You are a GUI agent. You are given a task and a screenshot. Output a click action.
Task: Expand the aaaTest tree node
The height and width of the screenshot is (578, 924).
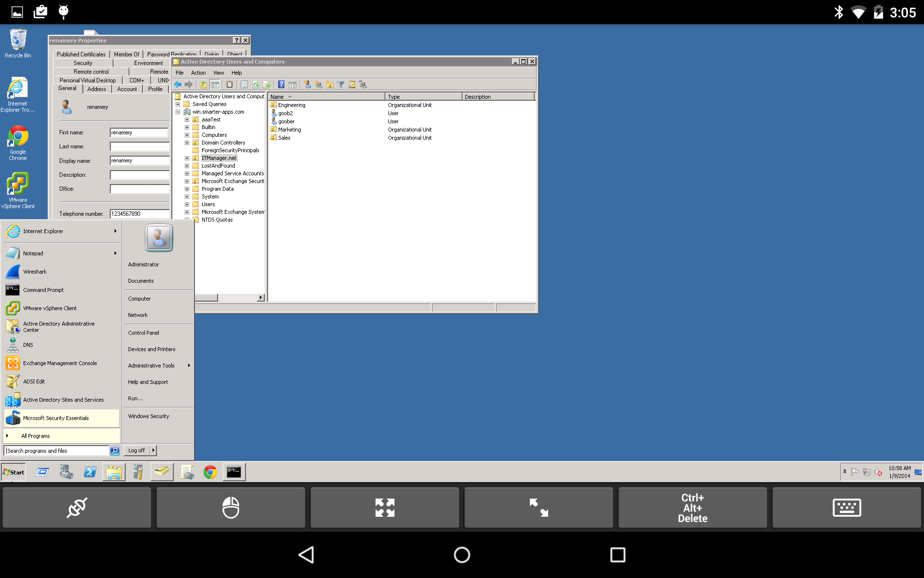click(x=187, y=119)
